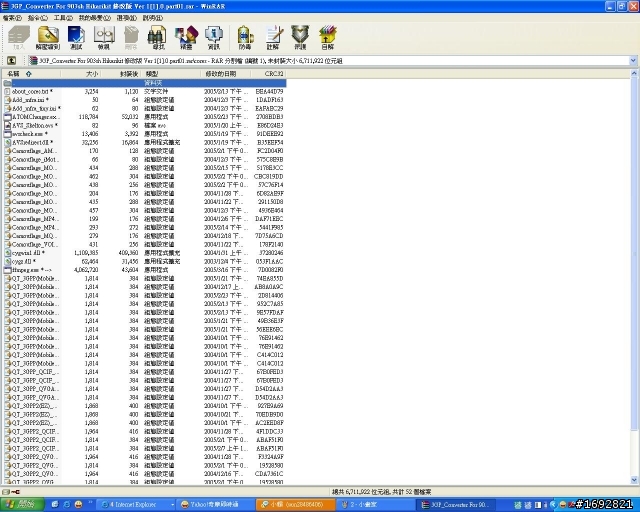Image resolution: width=640 pixels, height=512 pixels.
Task: Switch to the orange 小貓 taskbar button
Action: point(297,505)
